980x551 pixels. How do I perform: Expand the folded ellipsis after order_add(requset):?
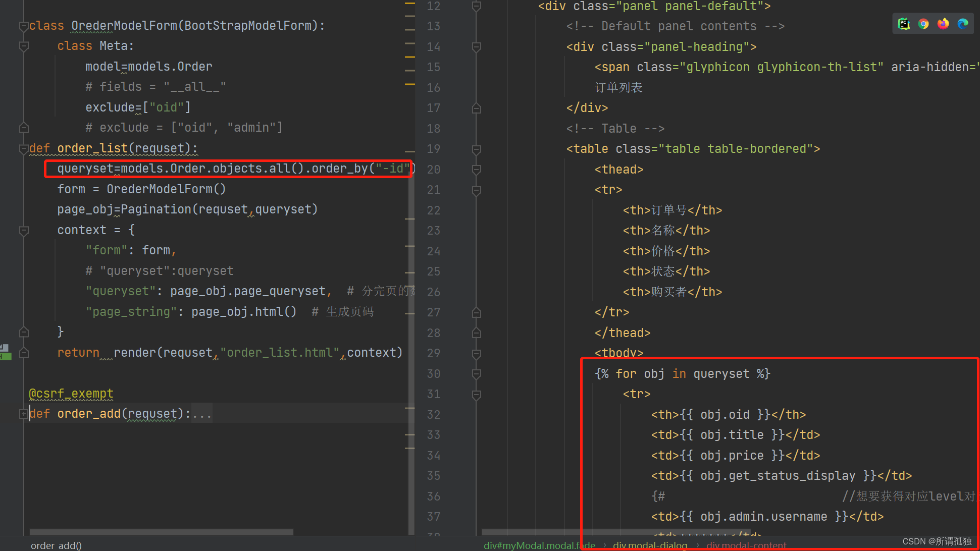(x=202, y=414)
